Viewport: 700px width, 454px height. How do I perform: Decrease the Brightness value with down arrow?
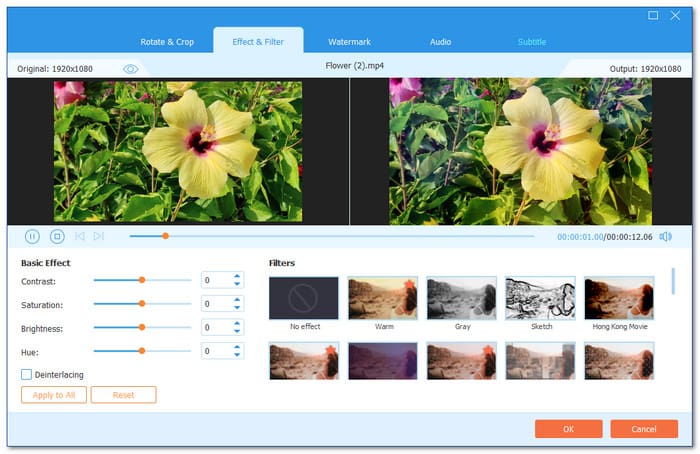coord(237,331)
